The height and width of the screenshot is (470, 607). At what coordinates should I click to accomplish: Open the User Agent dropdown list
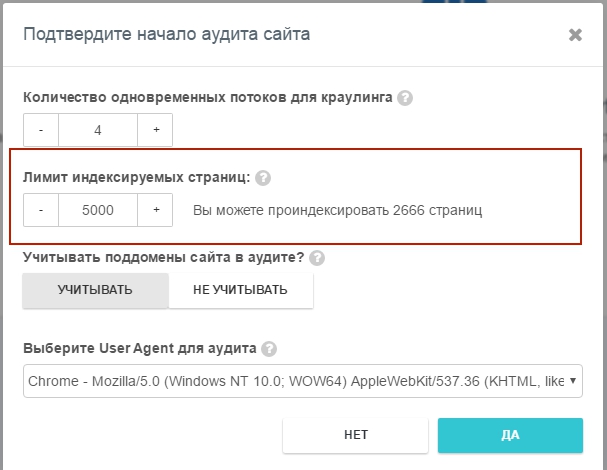click(302, 381)
